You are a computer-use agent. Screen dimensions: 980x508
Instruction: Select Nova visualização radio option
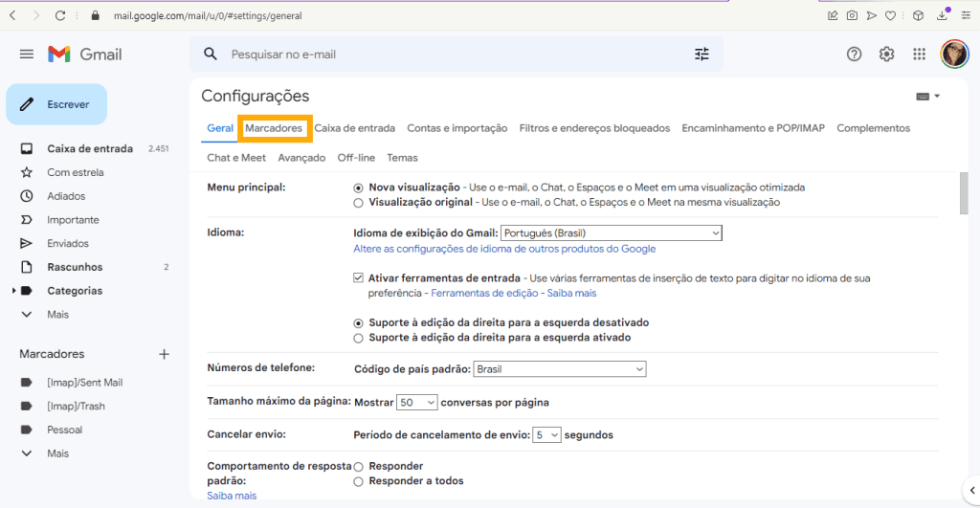click(x=358, y=188)
